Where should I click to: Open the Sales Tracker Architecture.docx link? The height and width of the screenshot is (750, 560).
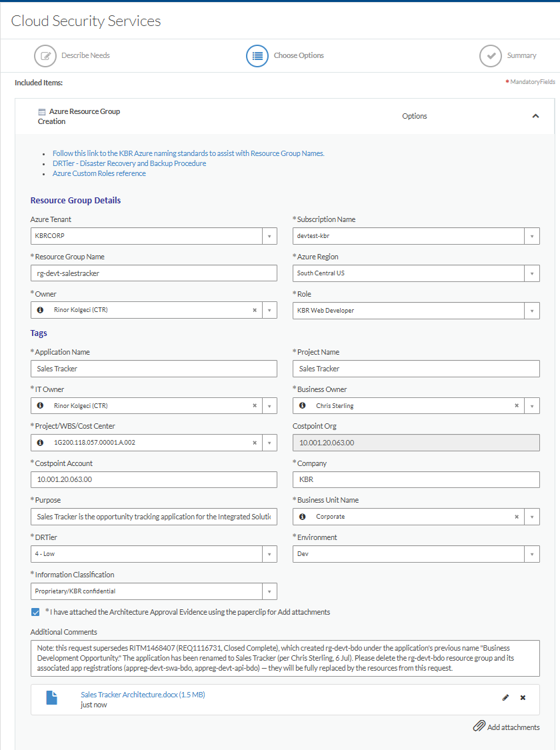pos(143,695)
